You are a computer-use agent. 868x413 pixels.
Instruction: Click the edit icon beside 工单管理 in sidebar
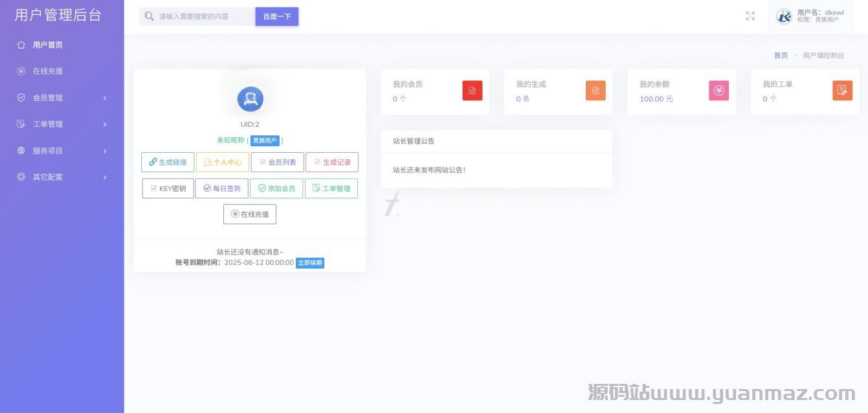coord(21,124)
